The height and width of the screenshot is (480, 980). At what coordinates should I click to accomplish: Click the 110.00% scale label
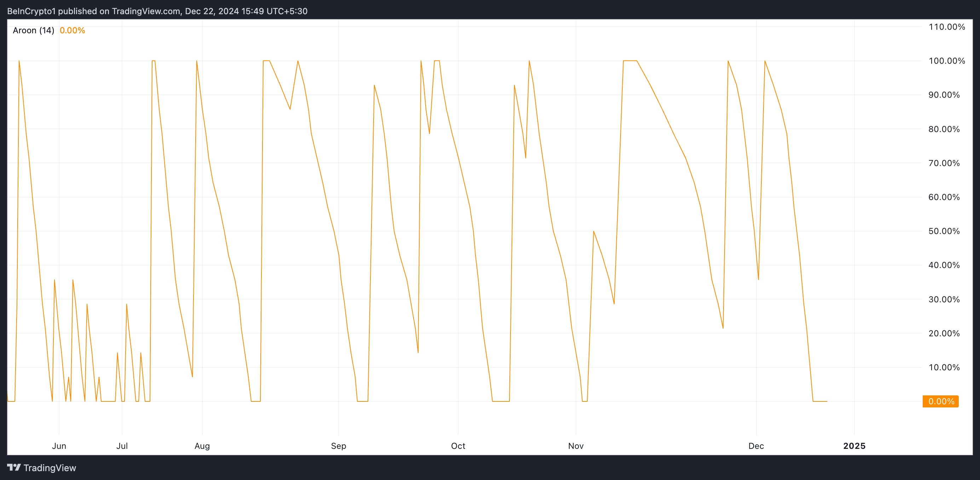[x=946, y=27]
